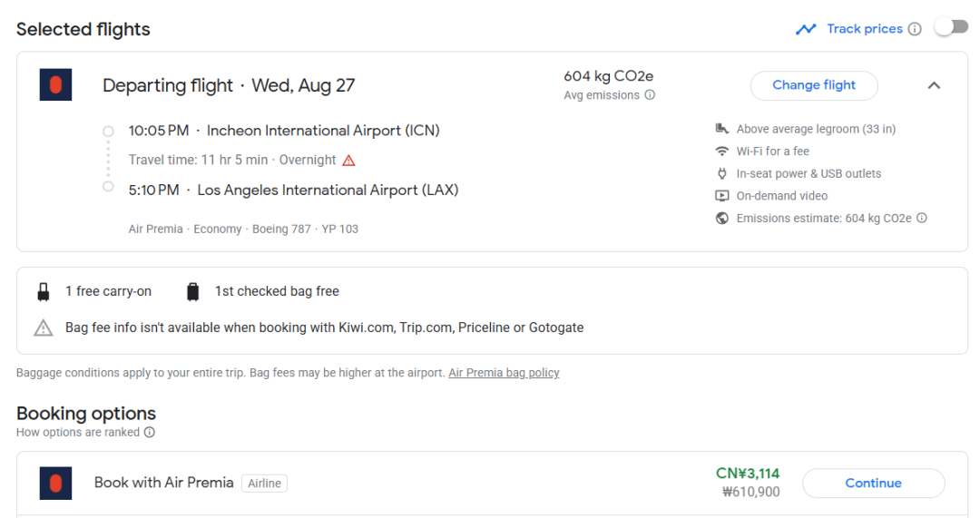Click the Track prices info icon
The height and width of the screenshot is (518, 980).
(x=915, y=29)
